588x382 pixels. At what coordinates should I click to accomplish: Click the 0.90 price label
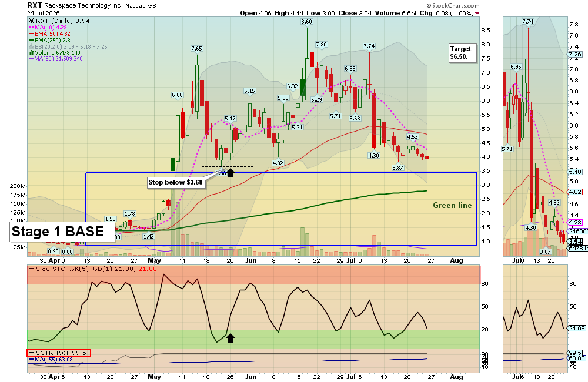pyautogui.click(x=54, y=252)
